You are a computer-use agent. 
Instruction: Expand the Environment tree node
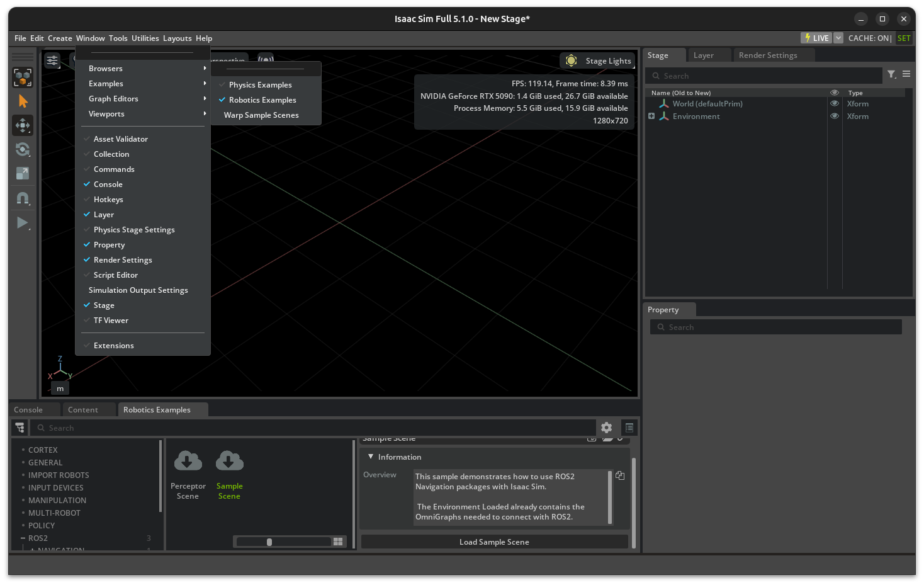pos(651,116)
